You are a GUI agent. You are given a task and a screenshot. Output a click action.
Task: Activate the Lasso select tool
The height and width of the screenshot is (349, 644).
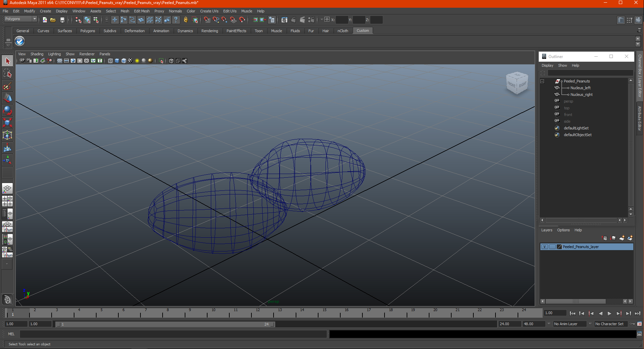[7, 73]
